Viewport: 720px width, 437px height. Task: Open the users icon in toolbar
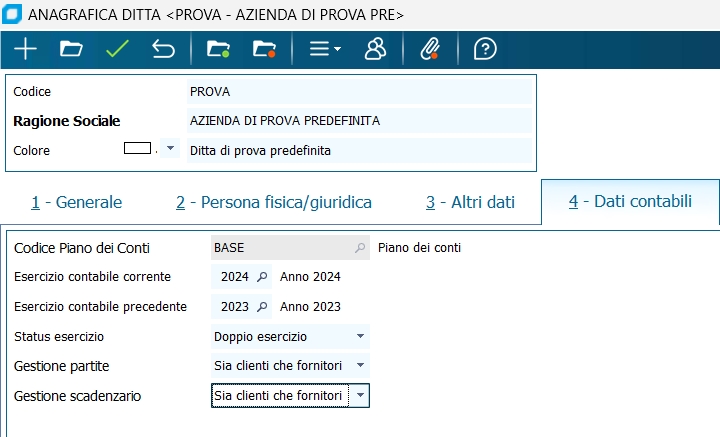[x=376, y=49]
